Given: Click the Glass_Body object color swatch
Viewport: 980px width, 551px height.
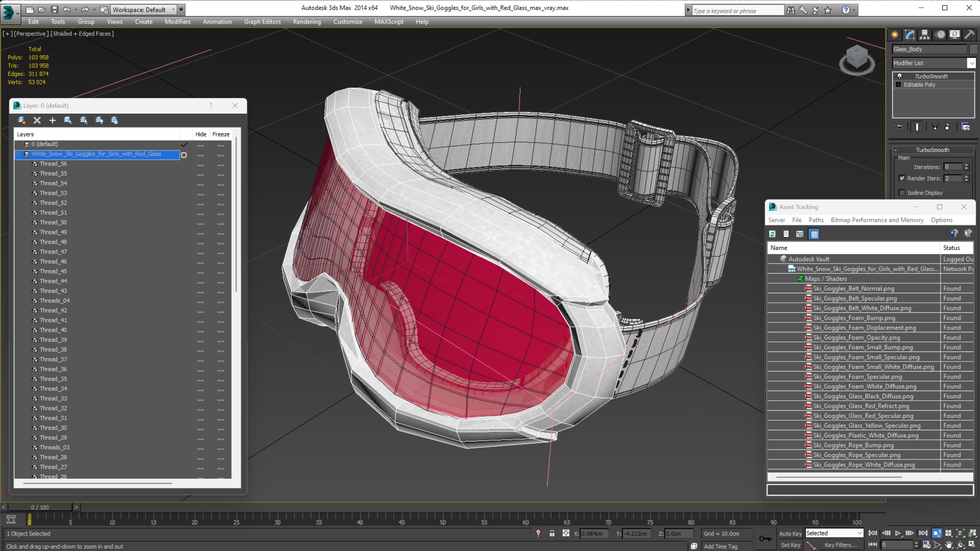Looking at the screenshot, I should (x=973, y=49).
